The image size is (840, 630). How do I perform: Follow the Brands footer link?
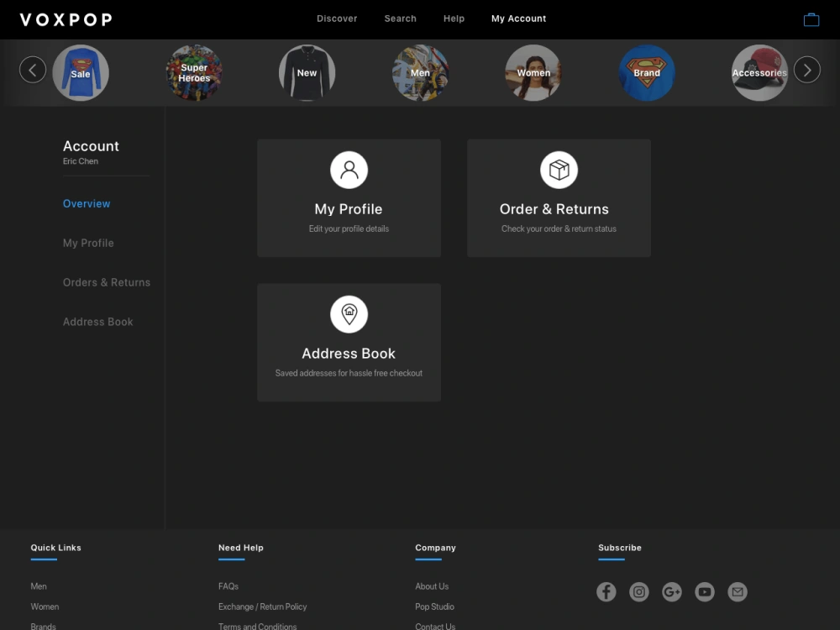pyautogui.click(x=44, y=627)
